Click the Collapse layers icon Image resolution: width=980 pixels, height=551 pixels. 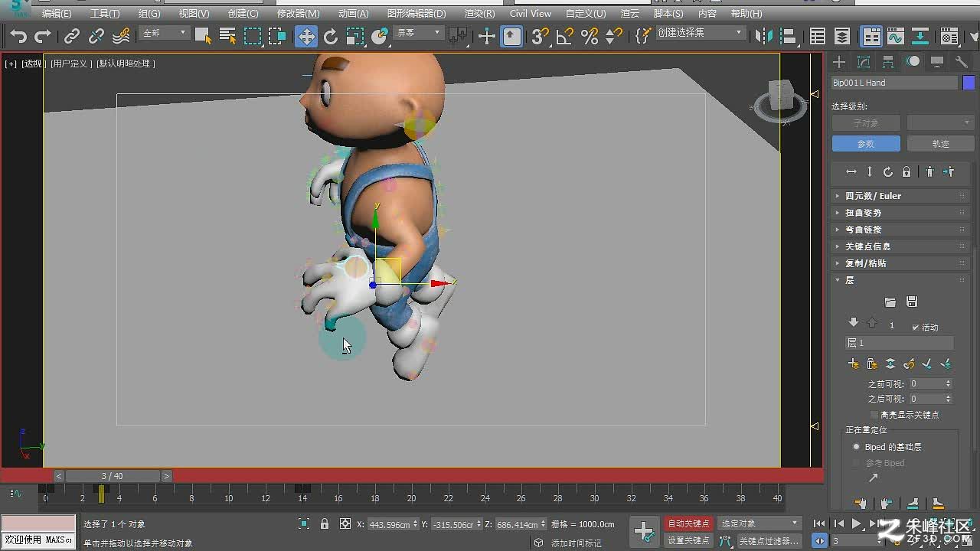click(x=890, y=364)
